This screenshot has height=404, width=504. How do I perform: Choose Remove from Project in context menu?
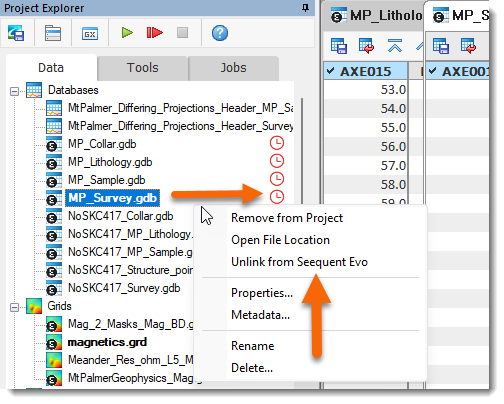tap(287, 218)
